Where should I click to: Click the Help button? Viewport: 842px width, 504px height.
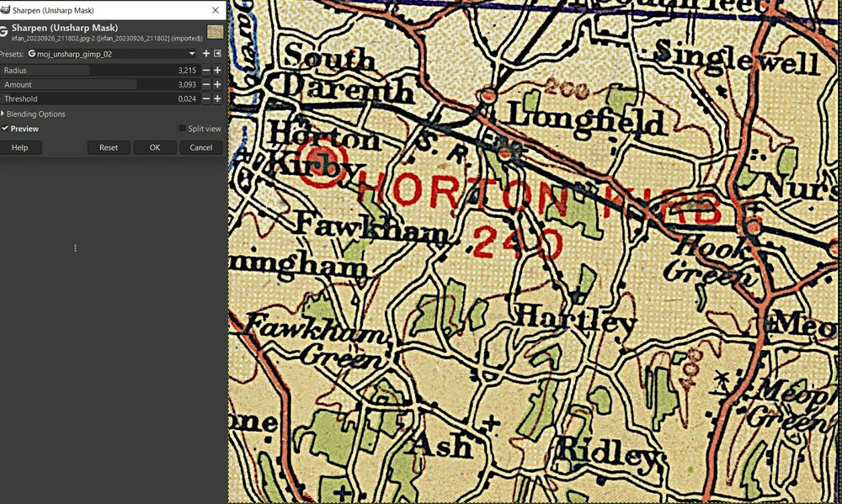(x=20, y=147)
